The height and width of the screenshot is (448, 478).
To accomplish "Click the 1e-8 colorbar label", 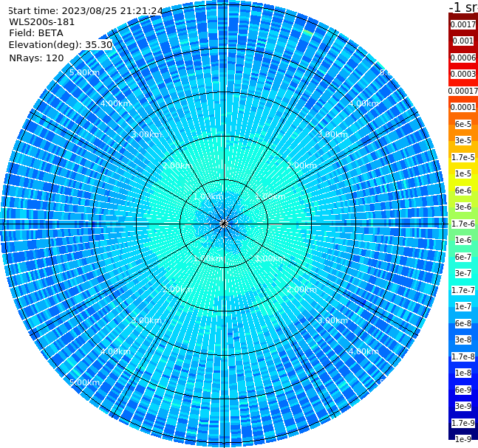I will pos(463,373).
